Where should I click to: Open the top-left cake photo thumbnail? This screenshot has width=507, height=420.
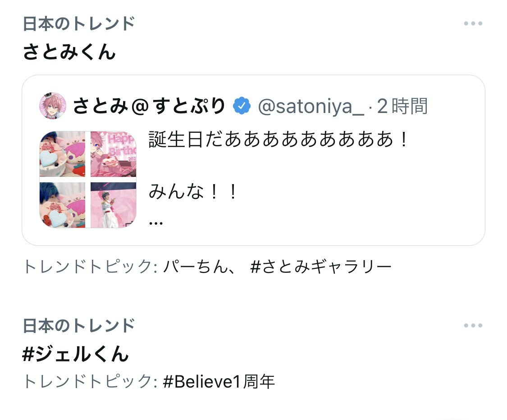coord(62,154)
